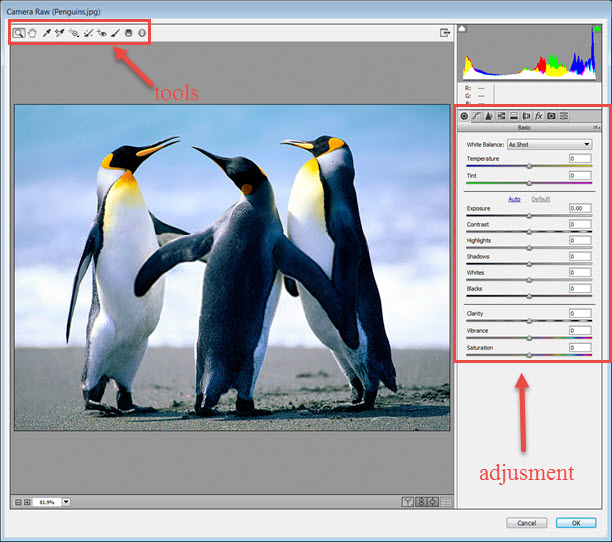Click the Blacks slider handle
This screenshot has height=542, width=612.
pos(529,296)
